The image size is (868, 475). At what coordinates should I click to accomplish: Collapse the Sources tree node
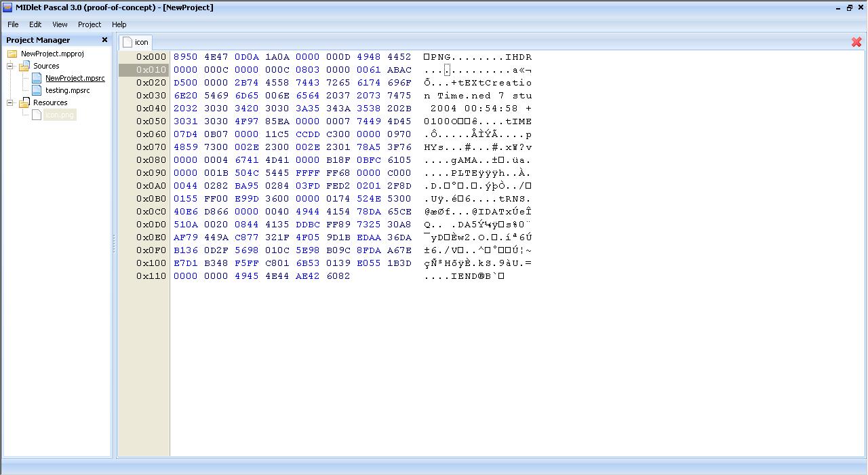pyautogui.click(x=11, y=66)
